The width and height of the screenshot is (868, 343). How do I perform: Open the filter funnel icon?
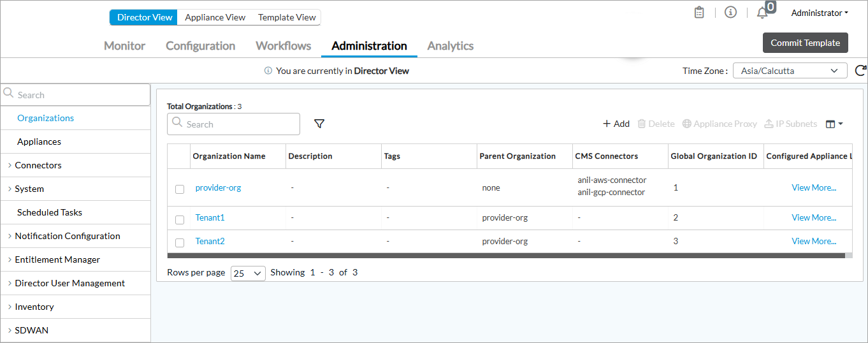[x=319, y=124]
